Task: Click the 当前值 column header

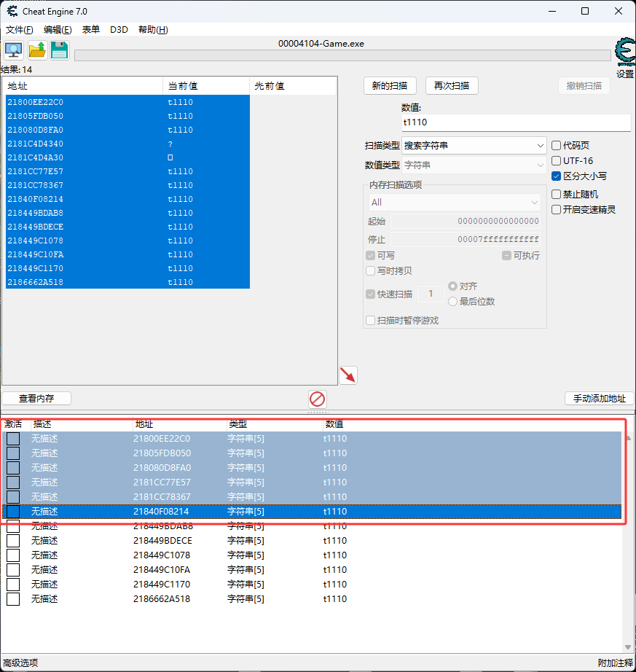Action: tap(206, 86)
